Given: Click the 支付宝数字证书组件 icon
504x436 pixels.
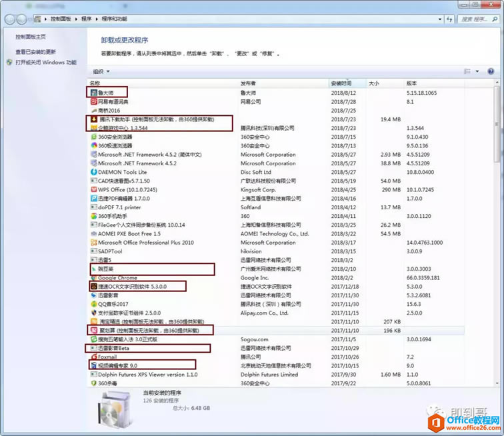Looking at the screenshot, I should tap(93, 313).
